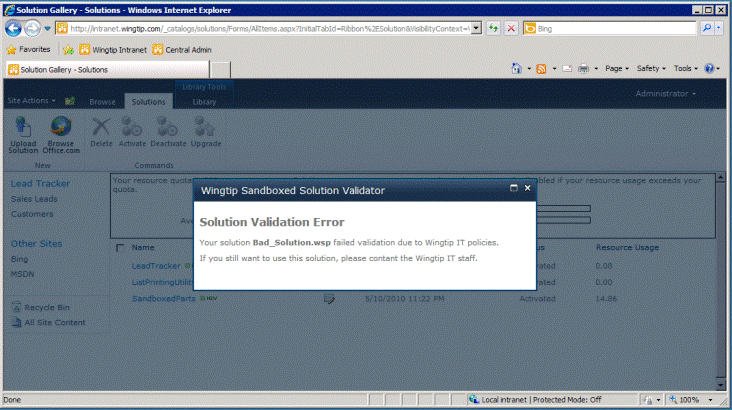
Task: Open the Tools menu
Action: tap(685, 69)
